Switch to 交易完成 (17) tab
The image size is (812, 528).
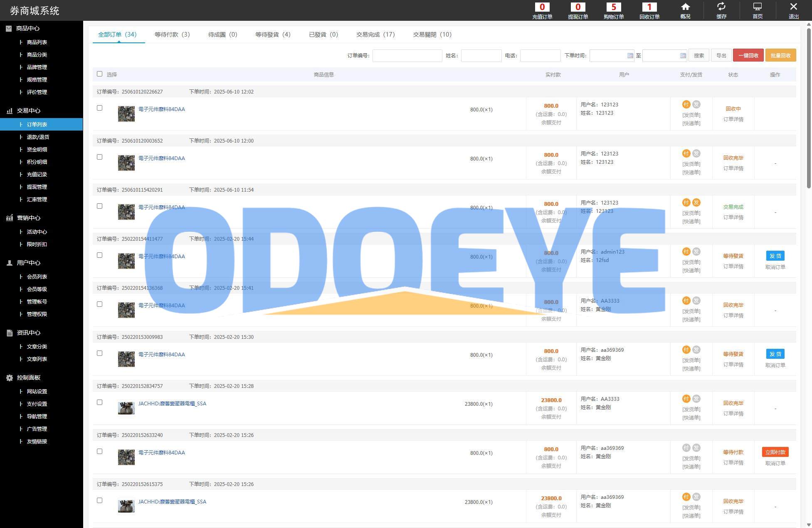pyautogui.click(x=375, y=35)
